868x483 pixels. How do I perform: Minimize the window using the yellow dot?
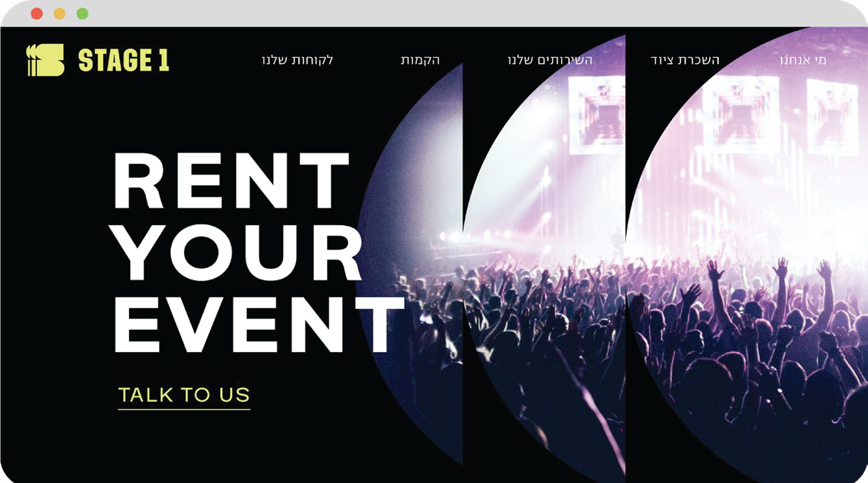(60, 14)
